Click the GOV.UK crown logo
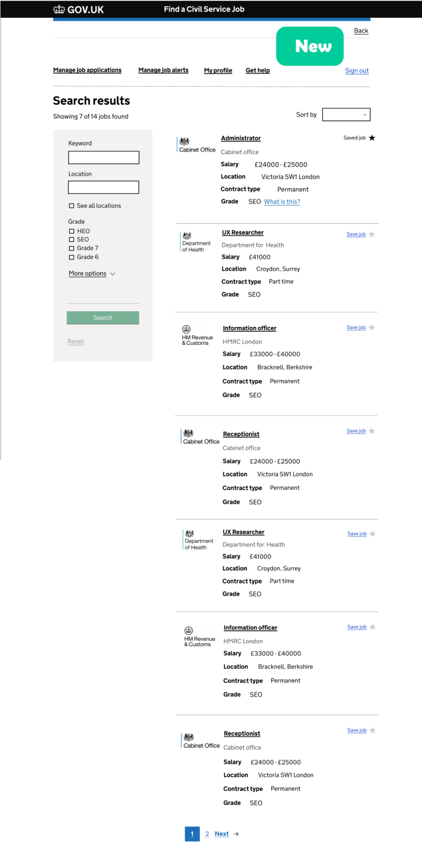This screenshot has height=868, width=422. pyautogui.click(x=59, y=9)
